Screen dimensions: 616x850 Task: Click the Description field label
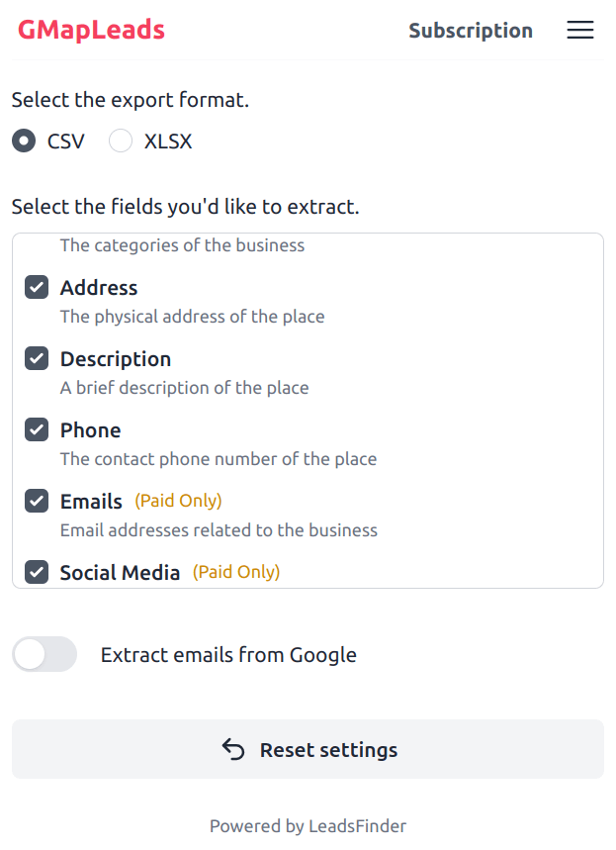click(x=116, y=359)
